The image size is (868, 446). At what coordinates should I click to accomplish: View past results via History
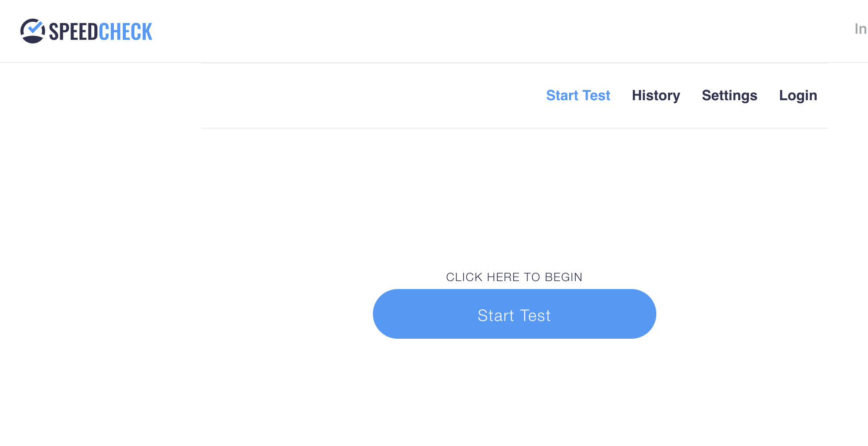pyautogui.click(x=656, y=95)
